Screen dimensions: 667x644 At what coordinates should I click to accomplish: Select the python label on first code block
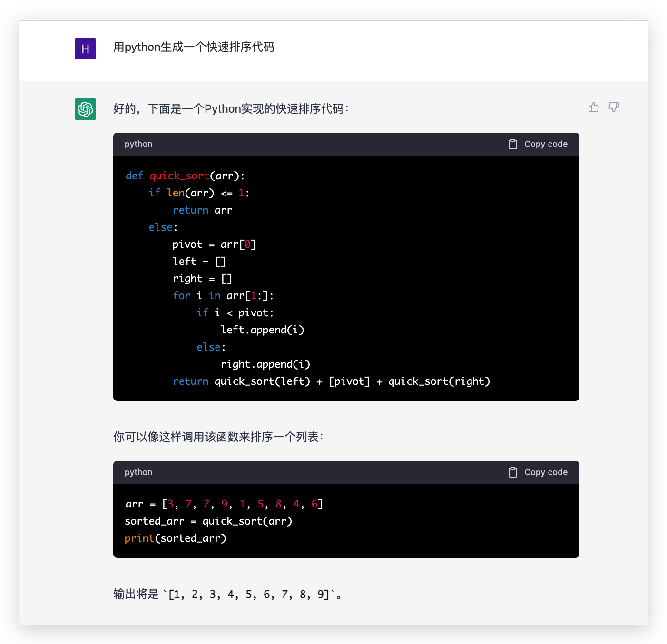[x=138, y=144]
